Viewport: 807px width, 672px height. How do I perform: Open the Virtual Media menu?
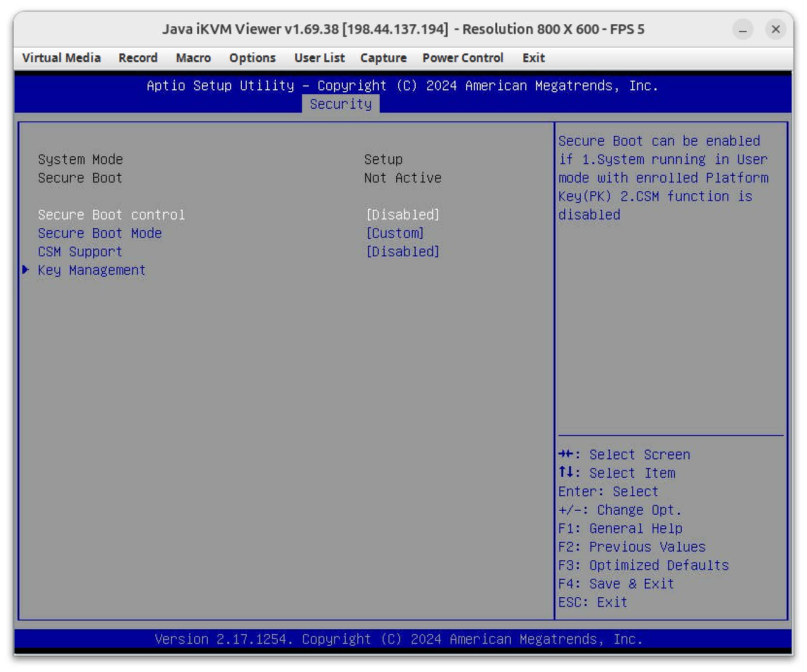tap(61, 58)
